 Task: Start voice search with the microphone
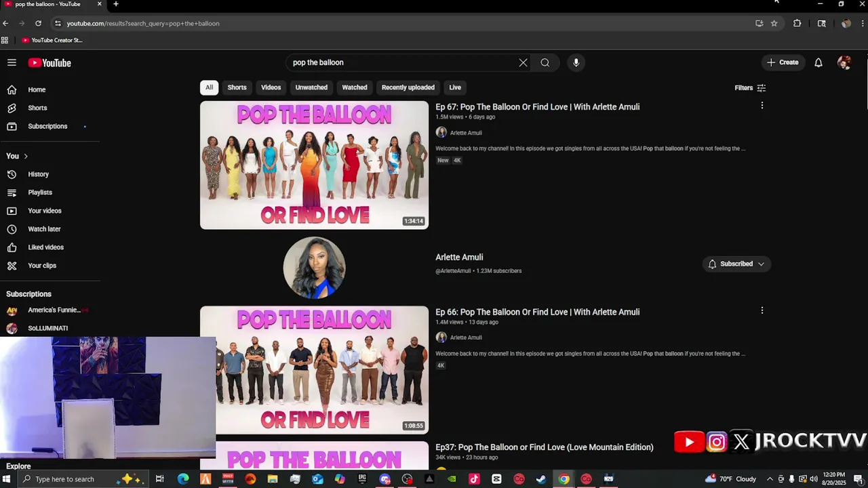[576, 62]
